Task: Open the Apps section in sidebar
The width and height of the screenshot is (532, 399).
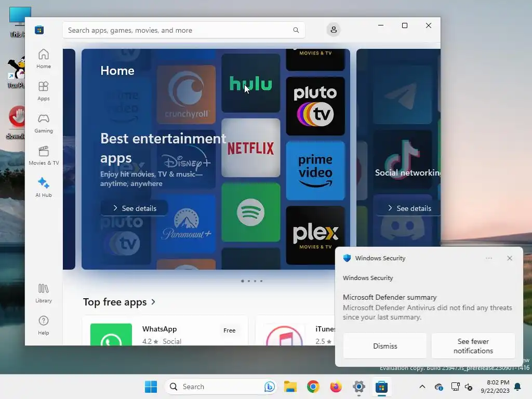Action: click(44, 91)
